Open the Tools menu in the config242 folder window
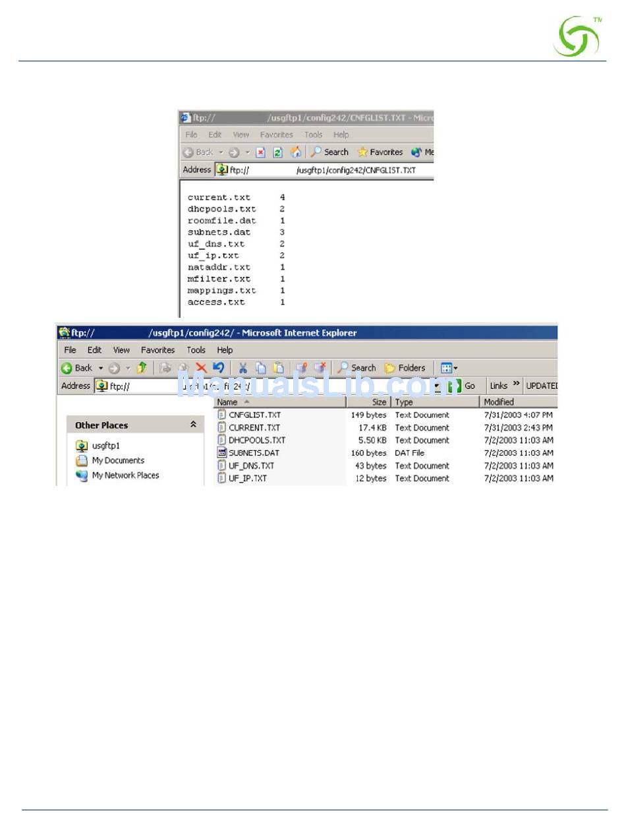 coord(196,350)
